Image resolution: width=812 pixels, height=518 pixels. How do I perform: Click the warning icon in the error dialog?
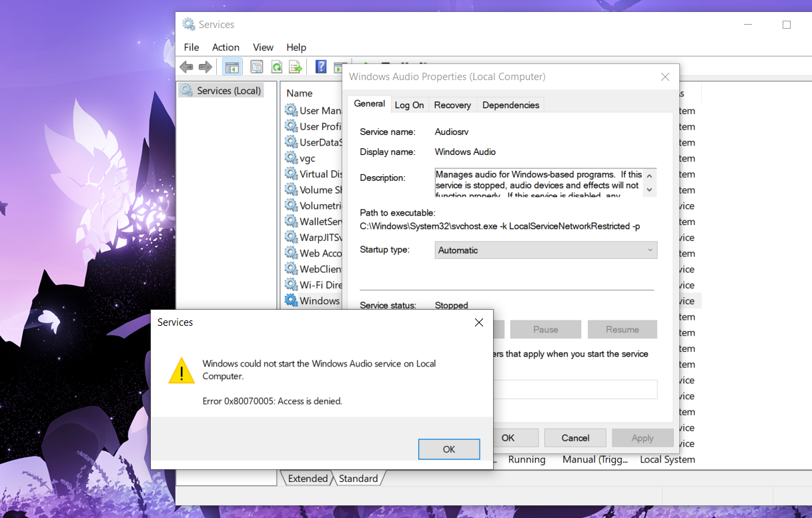(181, 370)
